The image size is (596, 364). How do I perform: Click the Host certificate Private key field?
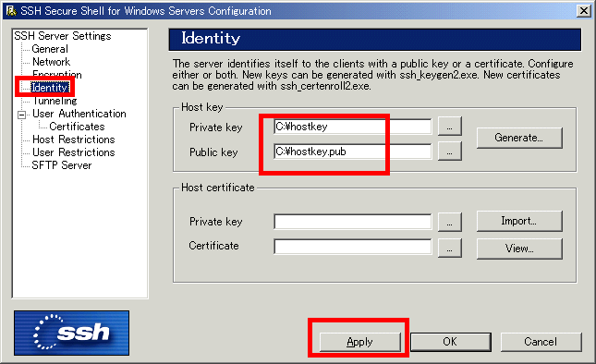tap(352, 222)
